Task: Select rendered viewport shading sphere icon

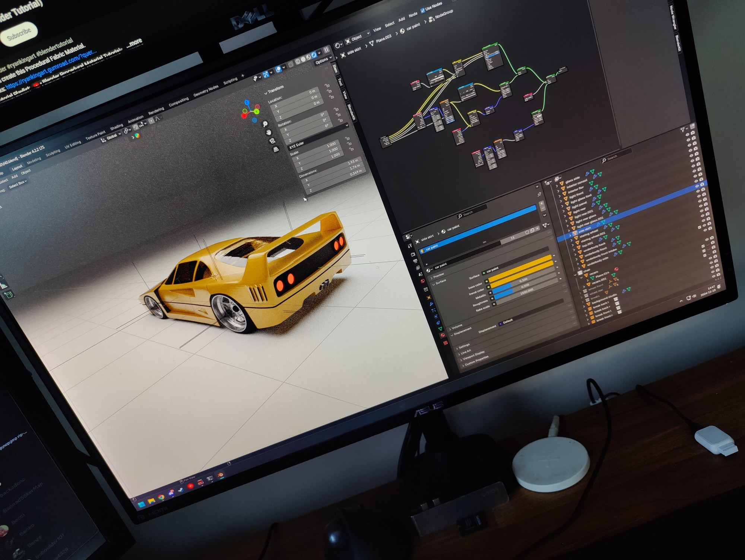Action: click(x=314, y=55)
